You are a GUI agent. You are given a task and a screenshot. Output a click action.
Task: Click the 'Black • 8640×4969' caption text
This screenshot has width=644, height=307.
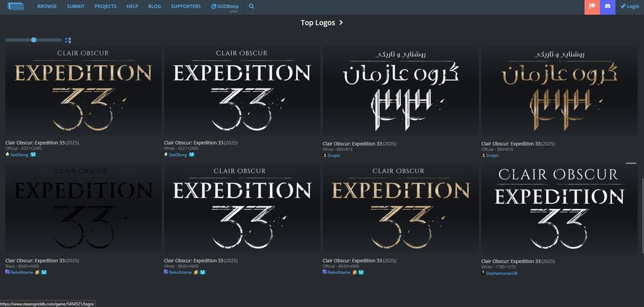click(23, 266)
